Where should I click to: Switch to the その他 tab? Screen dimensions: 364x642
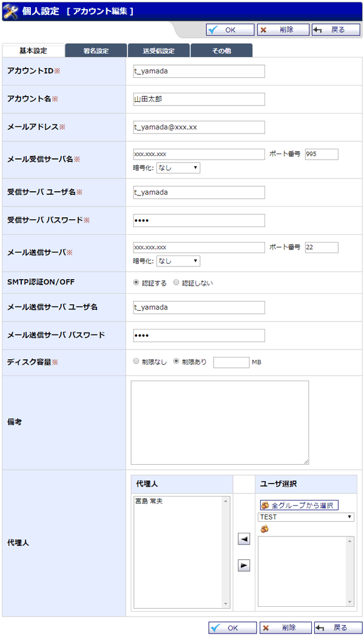point(221,50)
